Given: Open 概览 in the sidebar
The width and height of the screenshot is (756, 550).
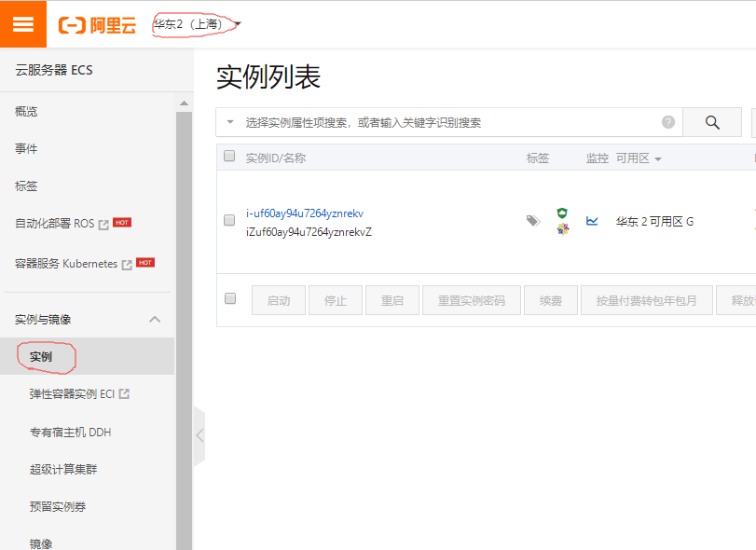Looking at the screenshot, I should 26,111.
